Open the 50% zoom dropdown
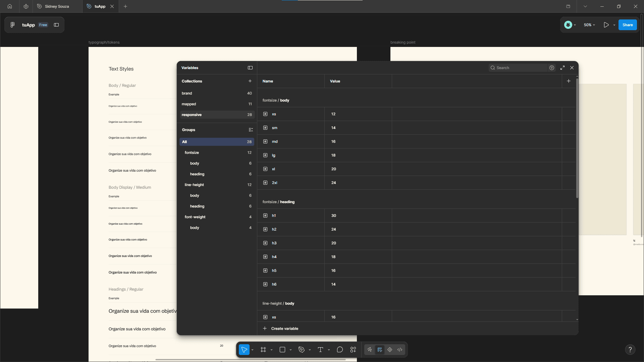Viewport: 644px width, 362px height. (589, 25)
